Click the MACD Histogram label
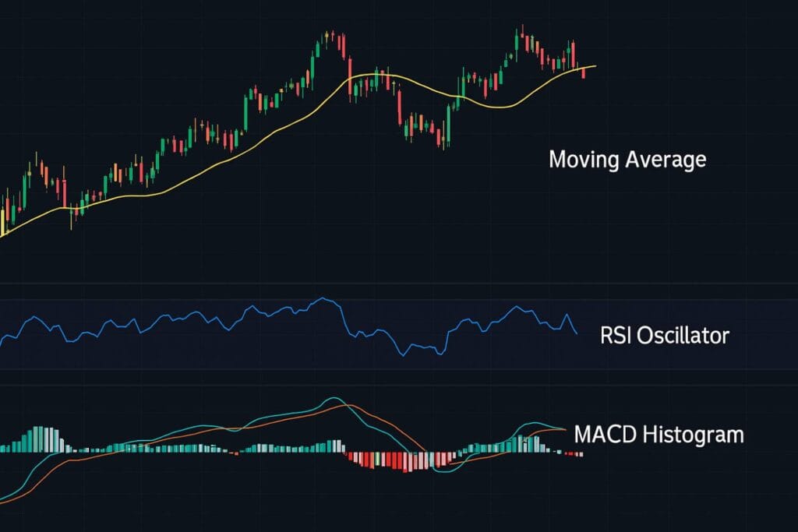 659,434
